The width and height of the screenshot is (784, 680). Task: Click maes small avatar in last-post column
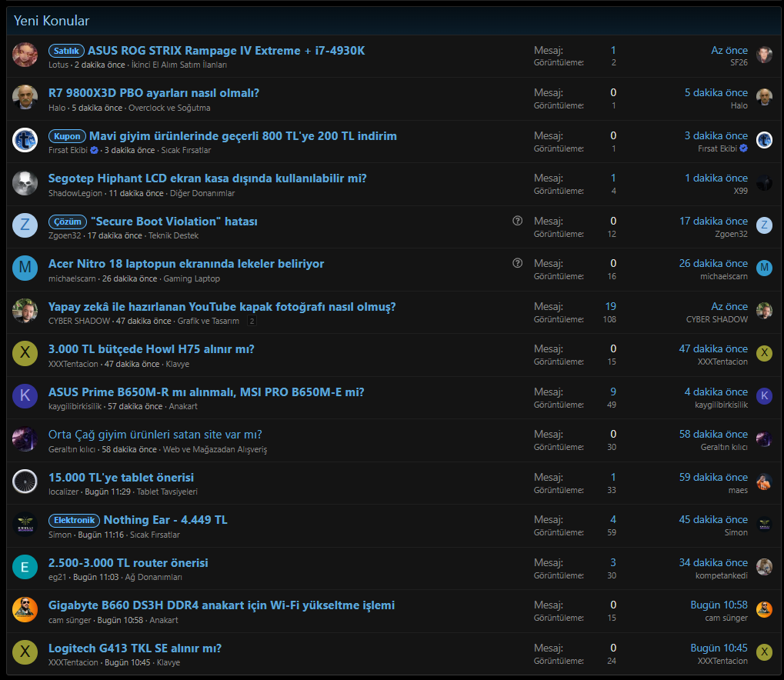[x=764, y=482]
